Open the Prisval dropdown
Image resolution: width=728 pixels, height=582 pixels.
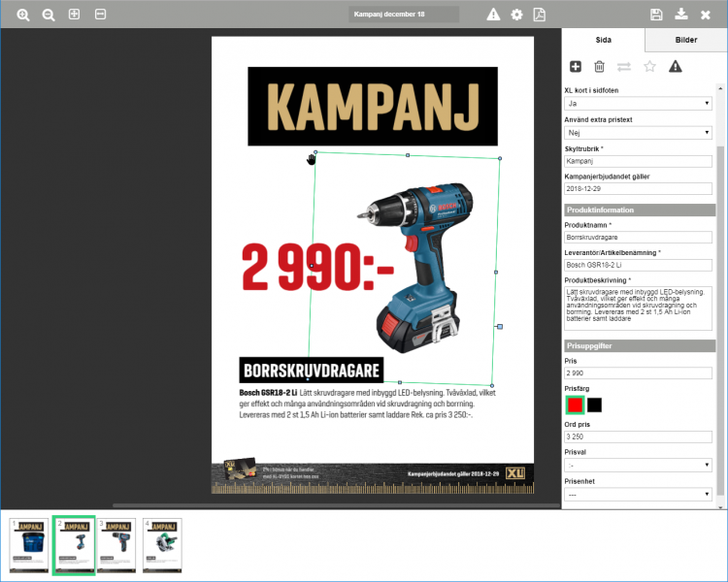[638, 465]
